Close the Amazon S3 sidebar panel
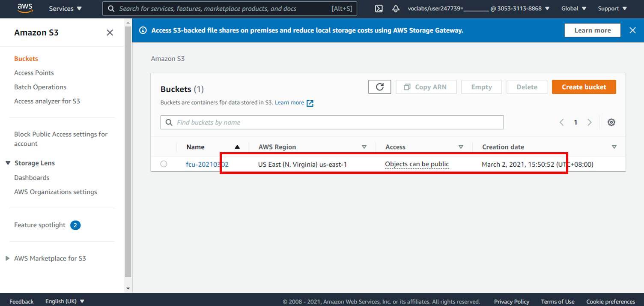Viewport: 644px width, 306px height. pyautogui.click(x=110, y=33)
